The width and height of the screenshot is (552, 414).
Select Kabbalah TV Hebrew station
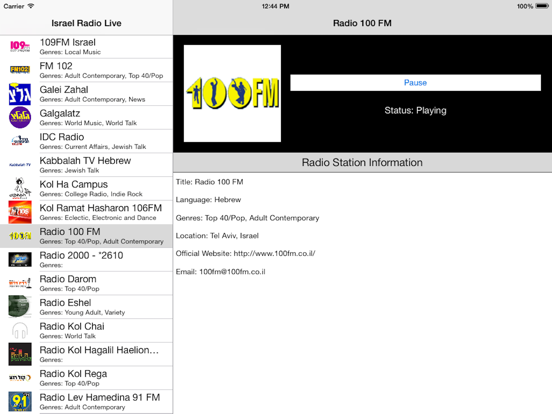pos(86,165)
